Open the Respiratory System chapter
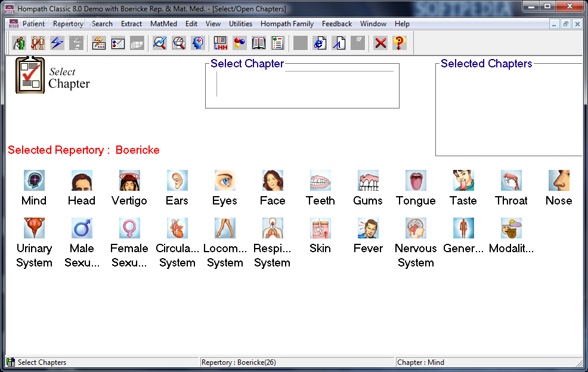Screen dimensions: 588x372 (x=273, y=228)
